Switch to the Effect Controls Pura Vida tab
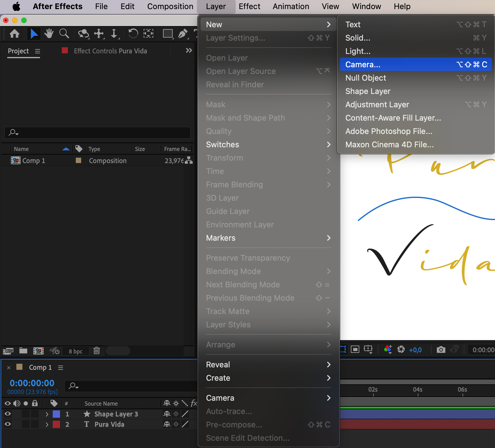This screenshot has width=495, height=448. pyautogui.click(x=110, y=51)
